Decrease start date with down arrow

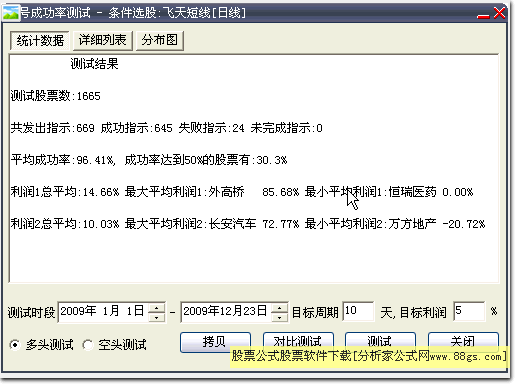(x=156, y=317)
